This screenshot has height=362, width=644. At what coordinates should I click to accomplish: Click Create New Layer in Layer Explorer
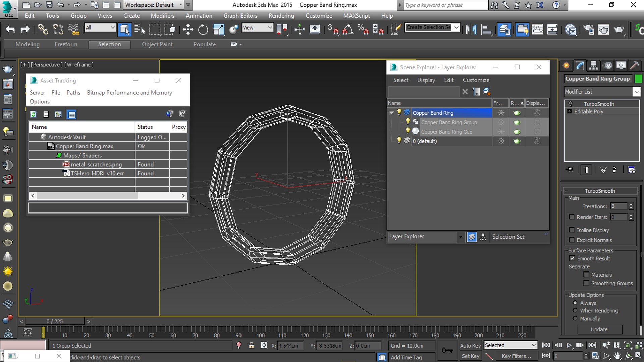coord(487,92)
